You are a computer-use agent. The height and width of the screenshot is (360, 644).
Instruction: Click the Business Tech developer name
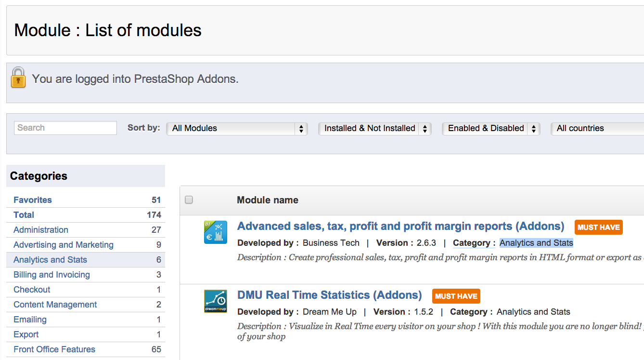click(331, 243)
